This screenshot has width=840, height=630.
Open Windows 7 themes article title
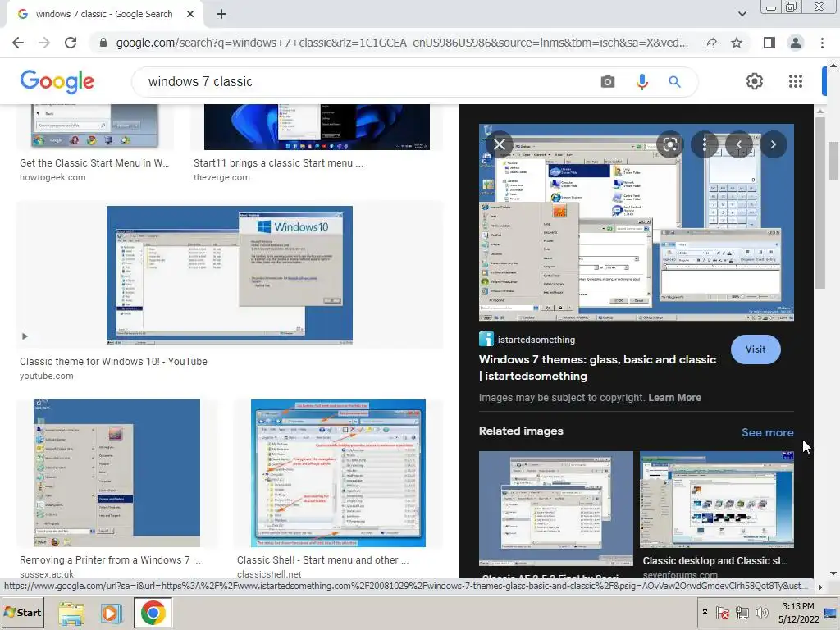597,367
